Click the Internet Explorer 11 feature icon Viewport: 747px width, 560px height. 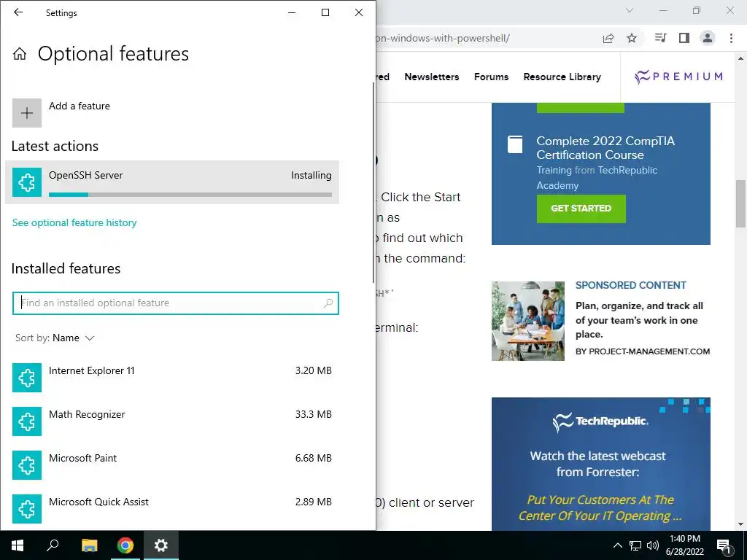click(27, 378)
